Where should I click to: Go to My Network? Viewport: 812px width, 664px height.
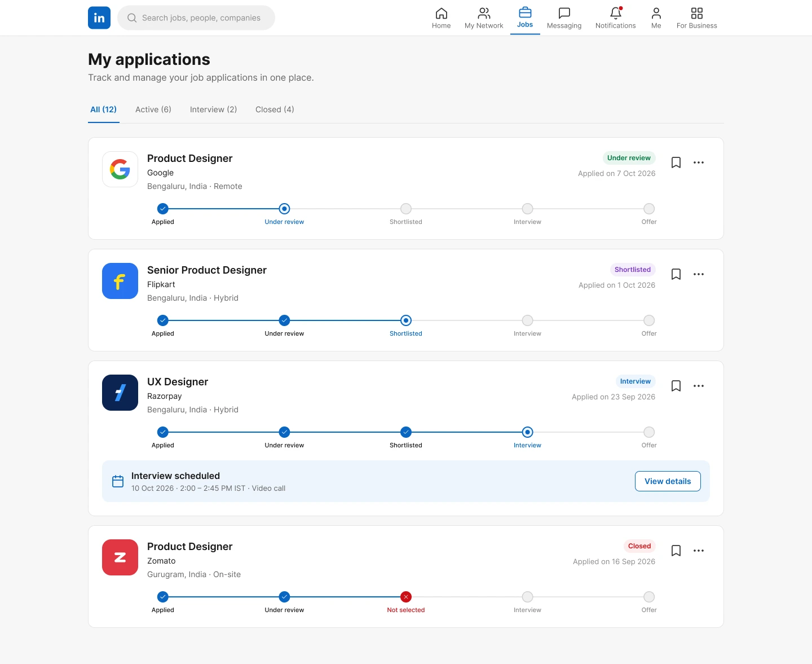(484, 18)
